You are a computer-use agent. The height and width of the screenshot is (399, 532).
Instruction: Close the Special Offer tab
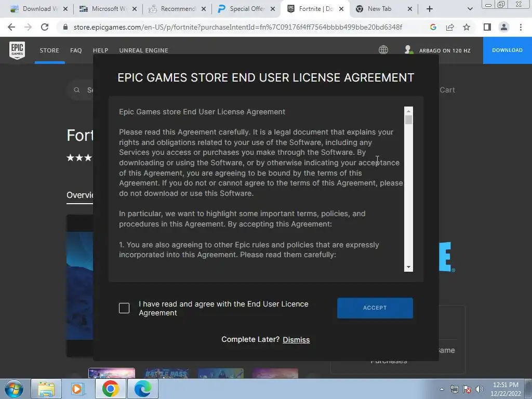point(272,9)
